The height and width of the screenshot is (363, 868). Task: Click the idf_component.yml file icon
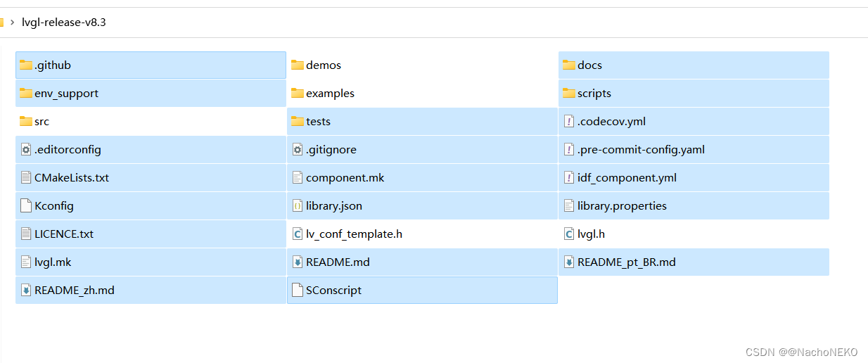click(x=569, y=177)
